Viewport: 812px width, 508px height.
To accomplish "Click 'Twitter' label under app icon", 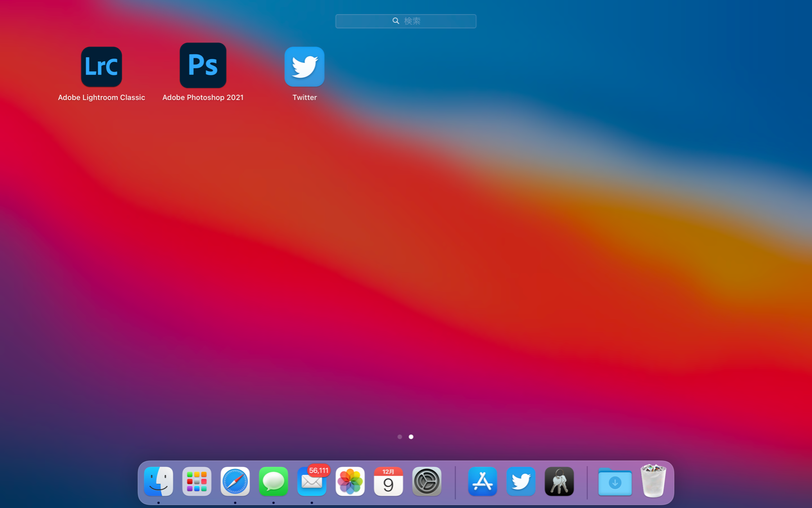I will click(x=304, y=97).
